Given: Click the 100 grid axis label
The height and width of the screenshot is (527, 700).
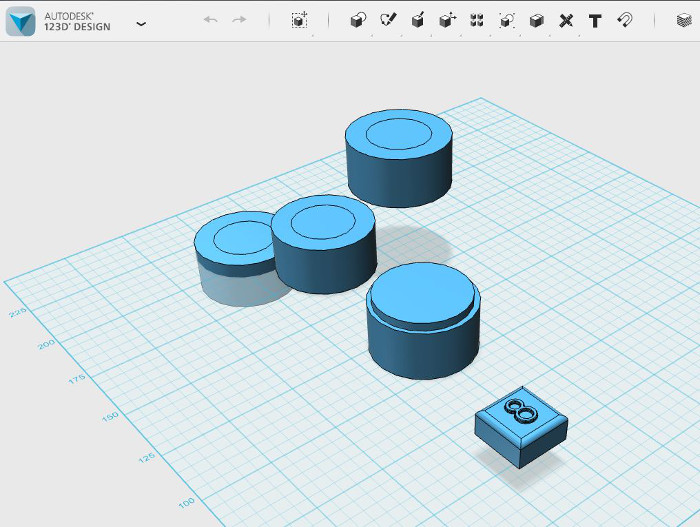Looking at the screenshot, I should point(187,503).
